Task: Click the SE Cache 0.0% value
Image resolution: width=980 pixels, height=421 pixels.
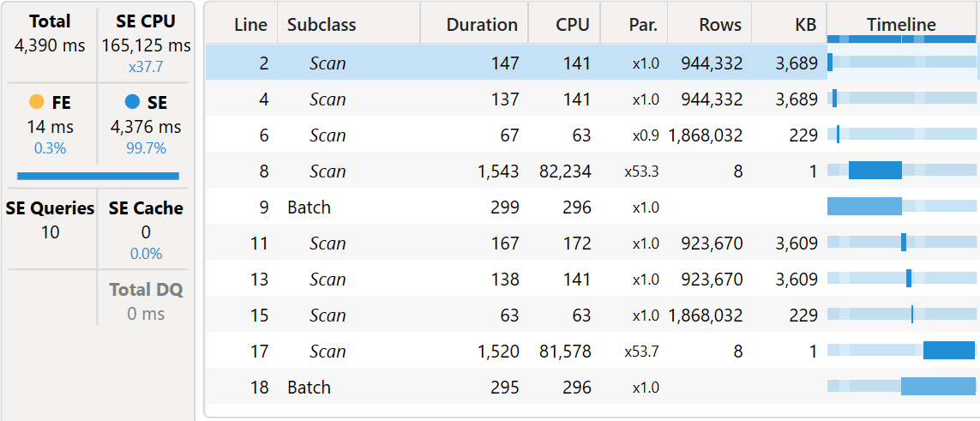Action: point(146,254)
